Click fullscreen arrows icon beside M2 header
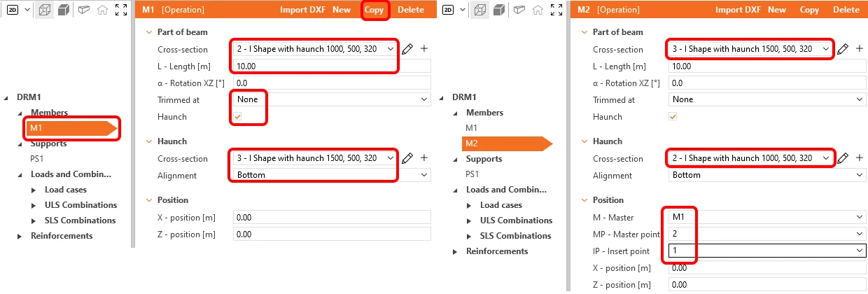This screenshot has width=868, height=294. pyautogui.click(x=556, y=10)
